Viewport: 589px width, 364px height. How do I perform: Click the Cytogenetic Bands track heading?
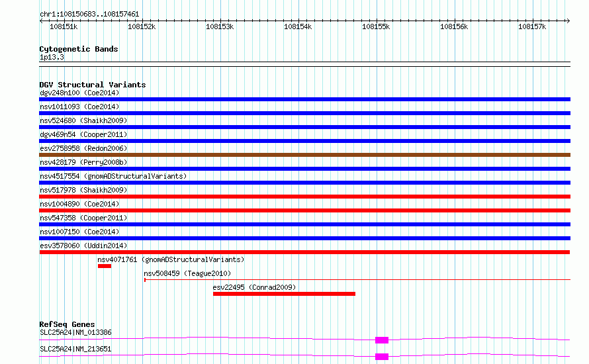pos(78,49)
